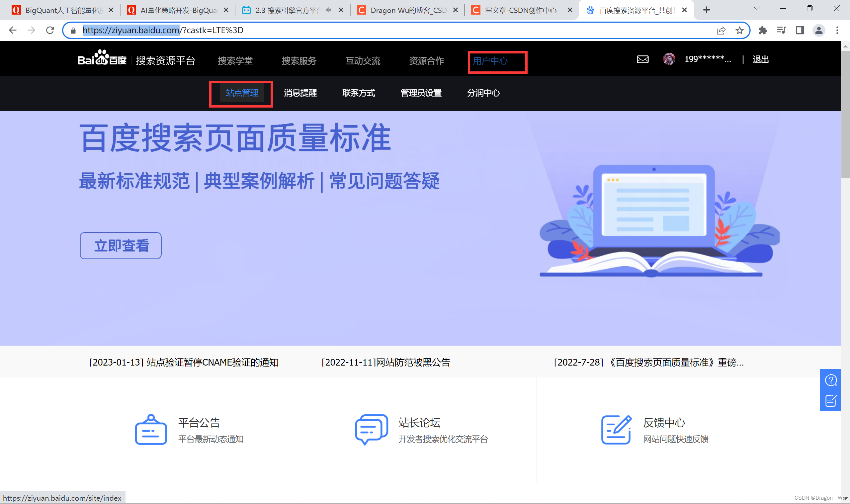Open the 用户中心 menu
The image size is (850, 504).
tap(490, 61)
